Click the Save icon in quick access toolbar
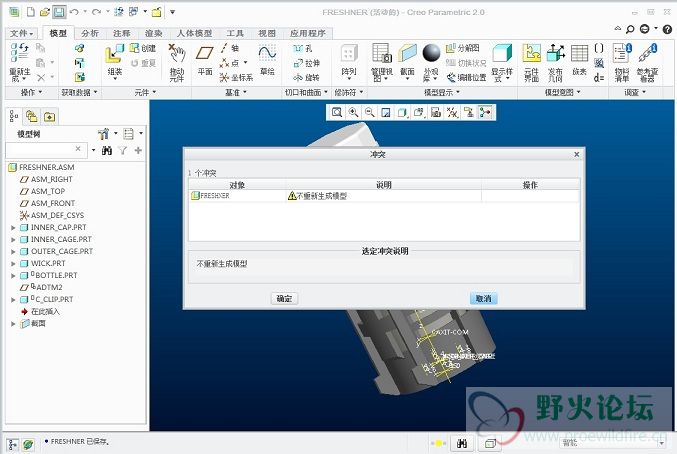 [59, 12]
